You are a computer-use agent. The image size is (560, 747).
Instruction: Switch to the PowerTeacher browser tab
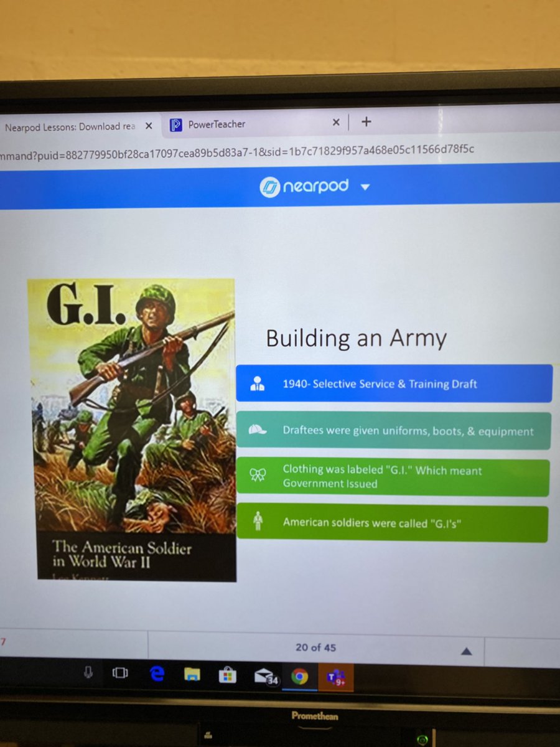(255, 124)
